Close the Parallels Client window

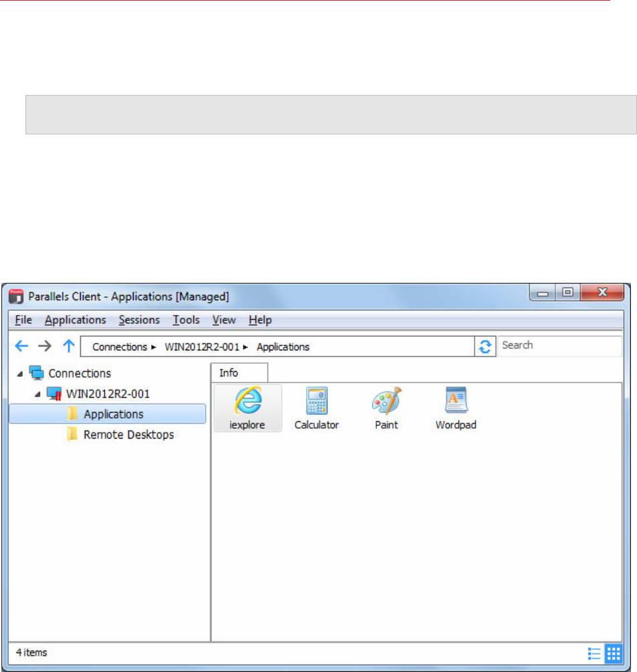[x=602, y=293]
